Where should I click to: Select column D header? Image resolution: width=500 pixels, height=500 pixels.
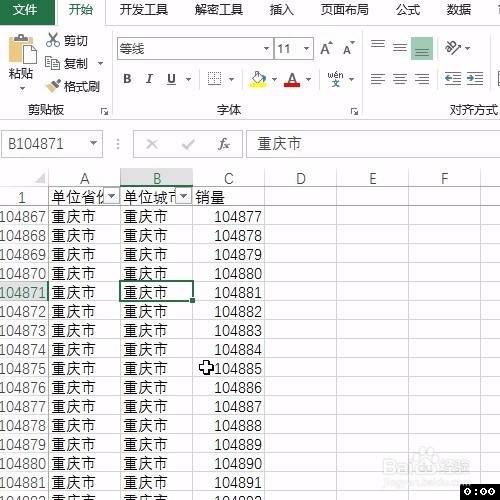point(301,178)
